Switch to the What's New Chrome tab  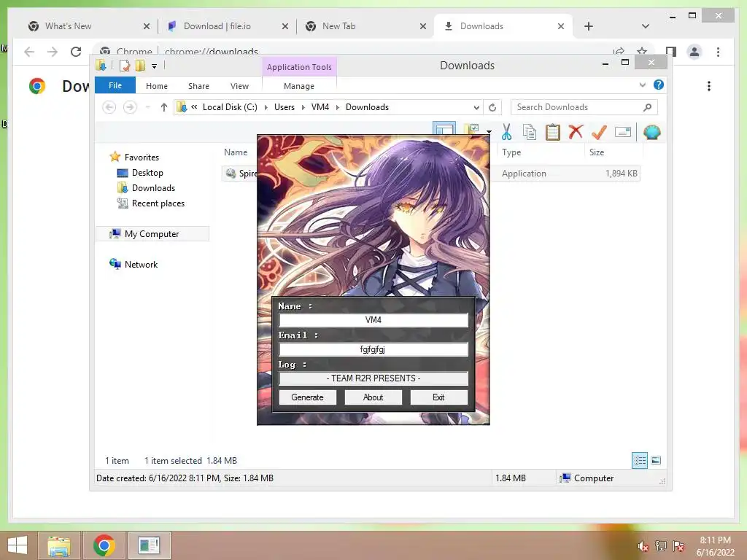(87, 26)
